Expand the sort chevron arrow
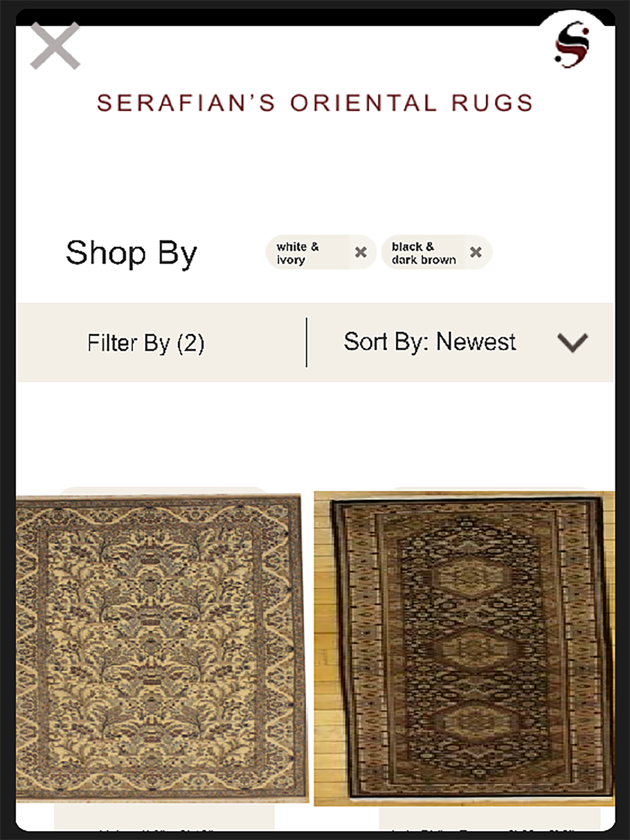Image resolution: width=630 pixels, height=840 pixels. (573, 342)
